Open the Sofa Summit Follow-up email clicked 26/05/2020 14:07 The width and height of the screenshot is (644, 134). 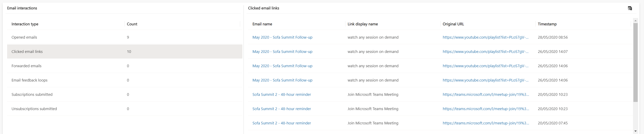tap(282, 51)
